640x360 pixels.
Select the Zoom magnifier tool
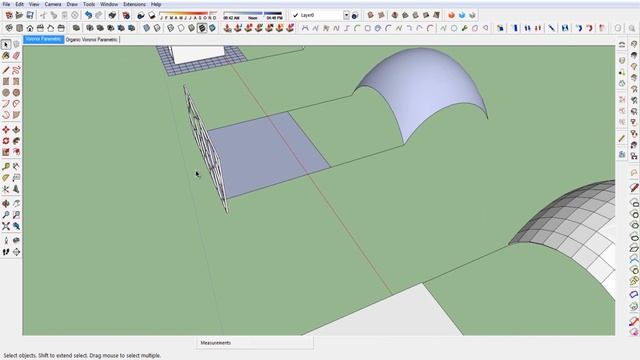pos(6,215)
